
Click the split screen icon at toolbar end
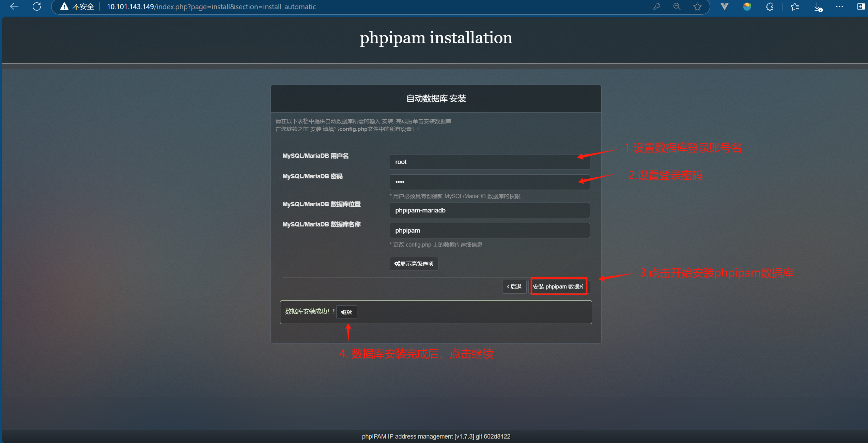(x=861, y=6)
